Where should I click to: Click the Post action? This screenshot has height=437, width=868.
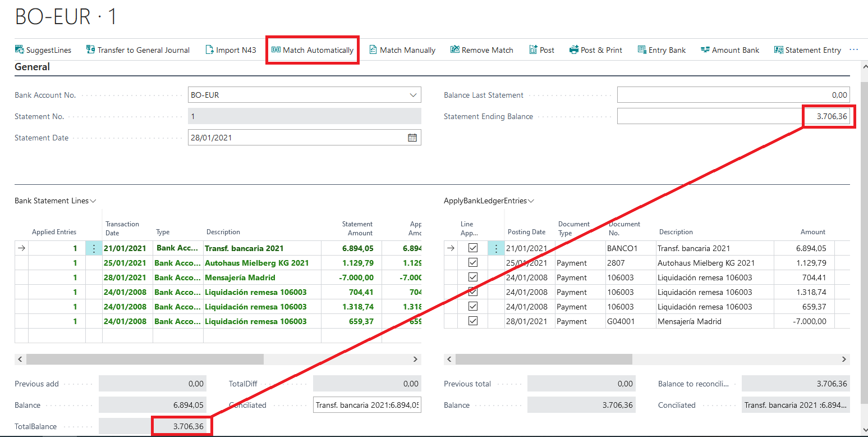coord(541,50)
